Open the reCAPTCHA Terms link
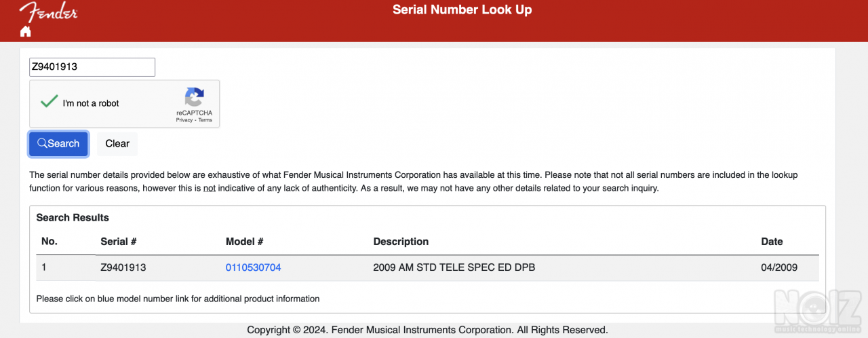Screen dimensions: 868x338 click(205, 120)
